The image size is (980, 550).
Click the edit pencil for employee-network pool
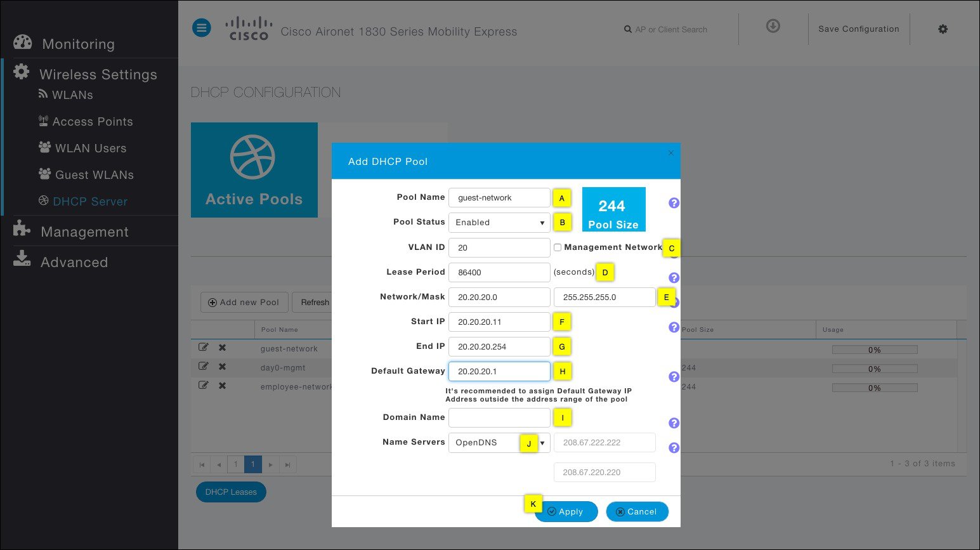pyautogui.click(x=204, y=385)
